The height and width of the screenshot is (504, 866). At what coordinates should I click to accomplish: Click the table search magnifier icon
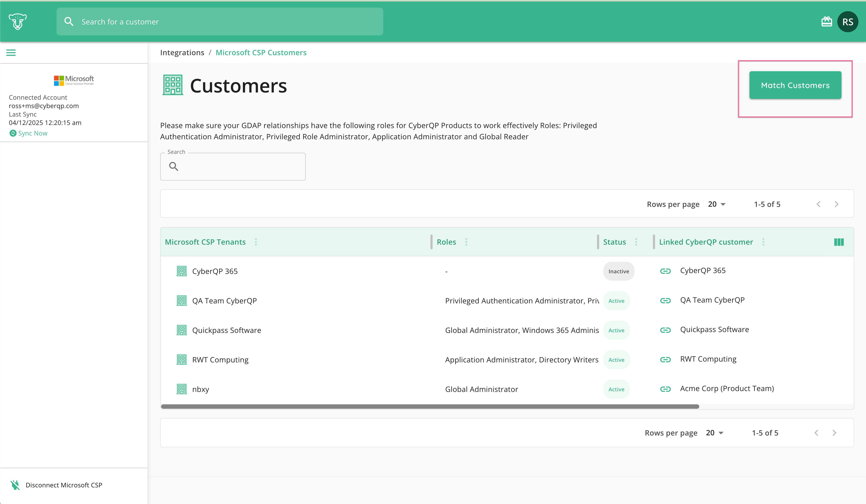pyautogui.click(x=173, y=166)
